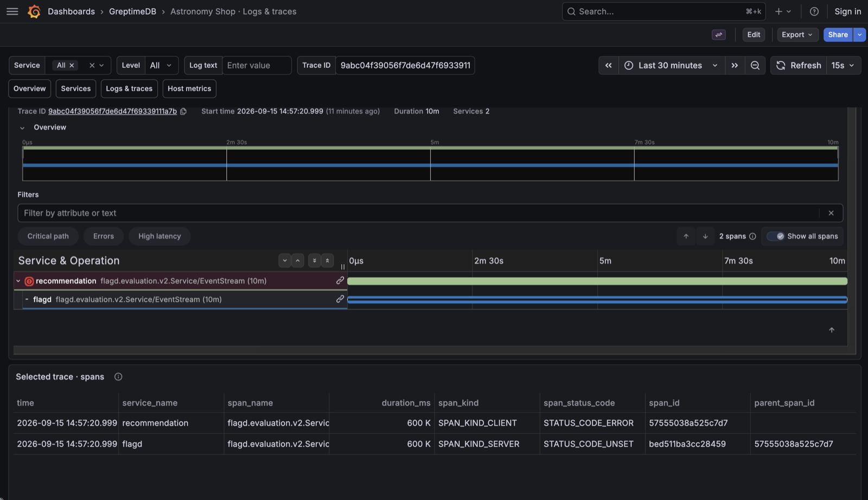The image size is (868, 500).
Task: Open Dashboards breadcrumb
Action: tap(71, 11)
